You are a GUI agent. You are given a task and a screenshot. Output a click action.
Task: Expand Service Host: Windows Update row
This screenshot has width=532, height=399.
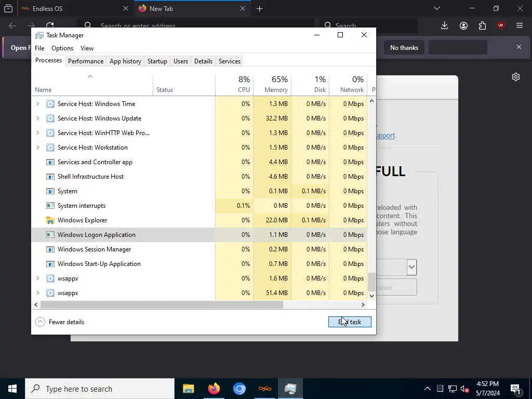point(37,118)
